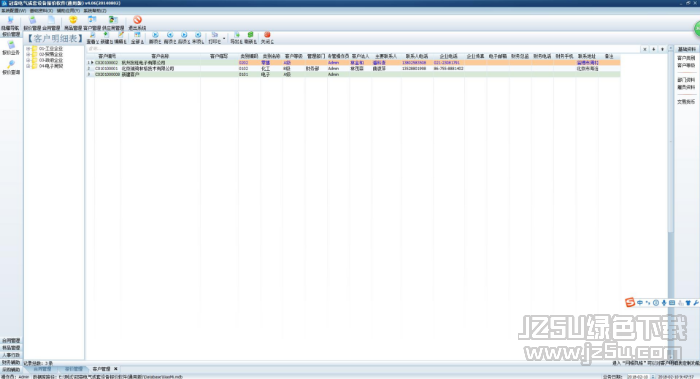Close the 客户管理 tab with its X
Image resolution: width=700 pixels, height=379 pixels.
pos(116,369)
